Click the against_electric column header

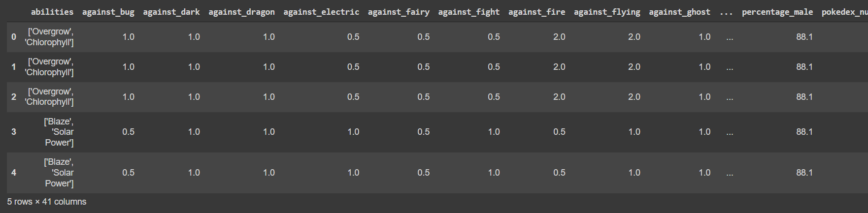tap(321, 12)
